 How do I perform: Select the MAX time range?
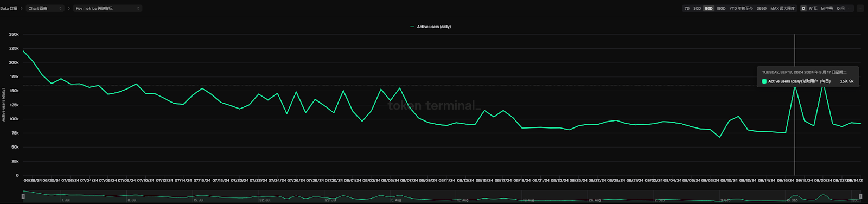pos(782,8)
